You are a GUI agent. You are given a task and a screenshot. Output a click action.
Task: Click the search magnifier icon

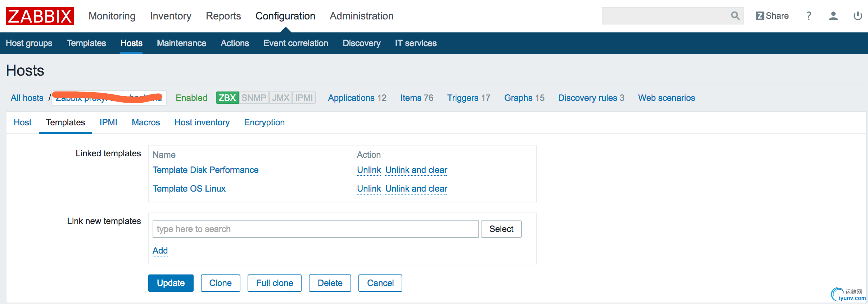coord(735,16)
